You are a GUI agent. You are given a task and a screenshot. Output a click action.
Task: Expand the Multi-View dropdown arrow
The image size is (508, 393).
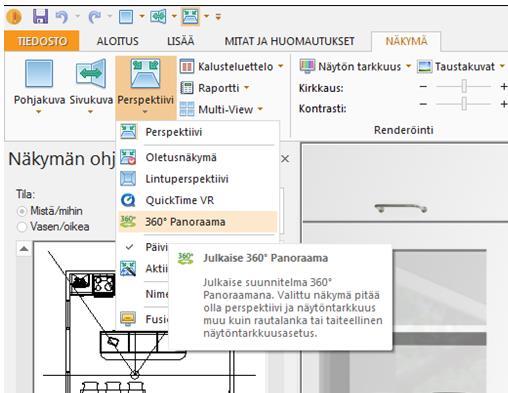tap(260, 109)
